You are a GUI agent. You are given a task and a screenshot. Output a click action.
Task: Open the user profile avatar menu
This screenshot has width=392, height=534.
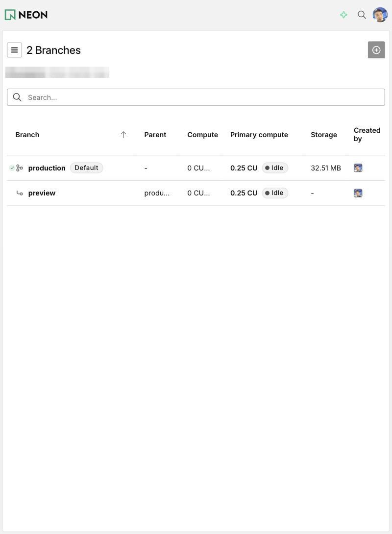coord(380,15)
